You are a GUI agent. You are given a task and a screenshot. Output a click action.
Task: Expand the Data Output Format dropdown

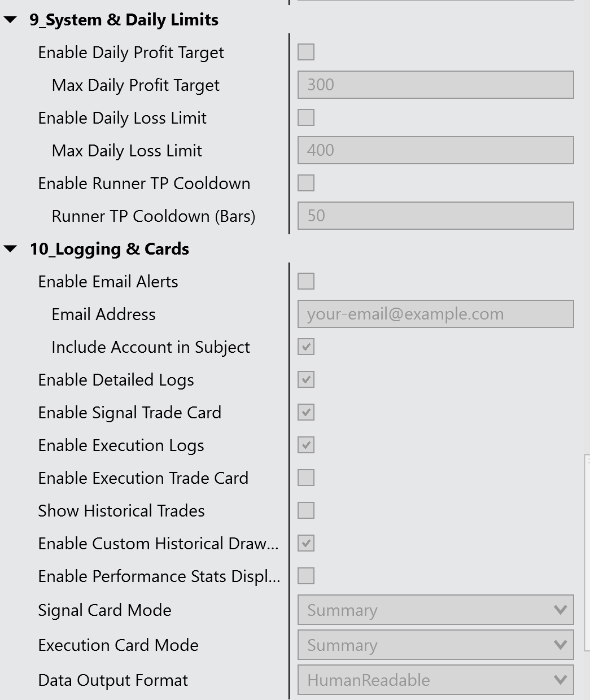435,680
